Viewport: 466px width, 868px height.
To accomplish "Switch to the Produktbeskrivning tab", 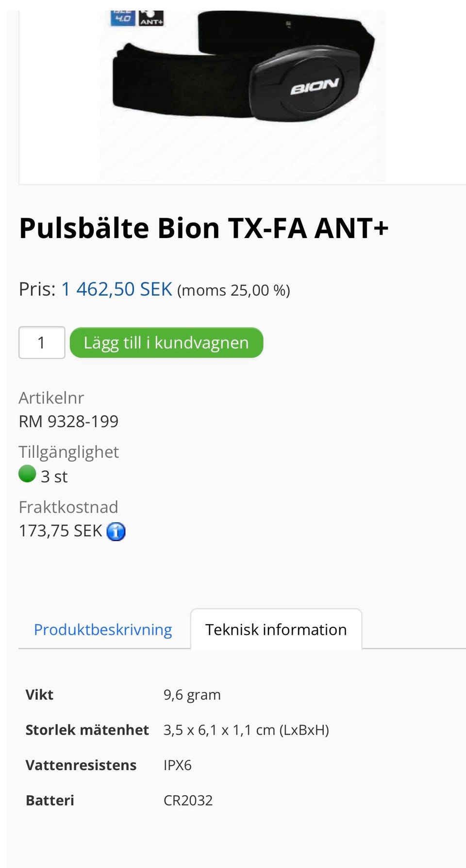I will coord(103,629).
